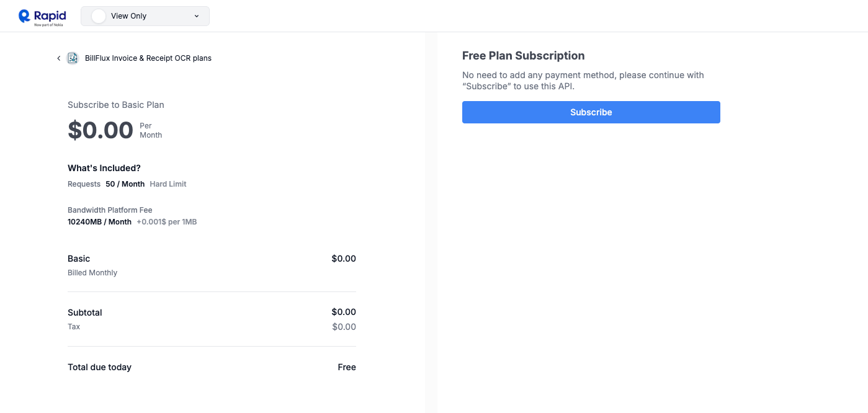Click the View Only label
Viewport: 868px width, 413px height.
tap(128, 16)
